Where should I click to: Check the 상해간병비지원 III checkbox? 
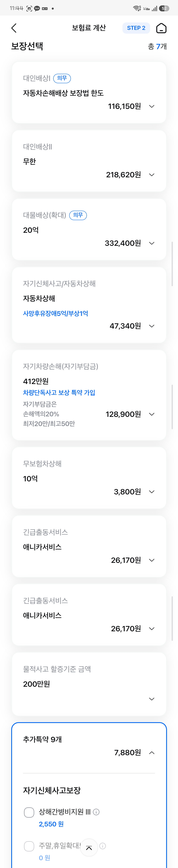pyautogui.click(x=29, y=812)
